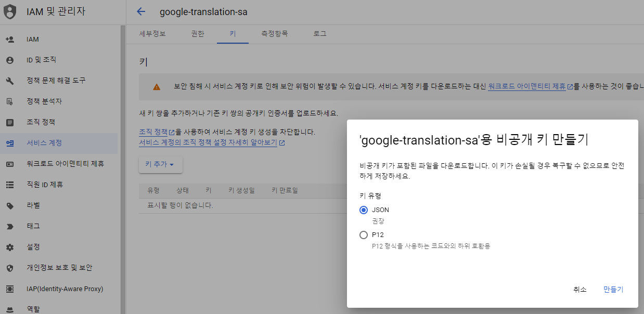Image resolution: width=644 pixels, height=314 pixels.
Task: Open IAP(Identity-Aware Proxy) sidebar item
Action: (x=59, y=289)
